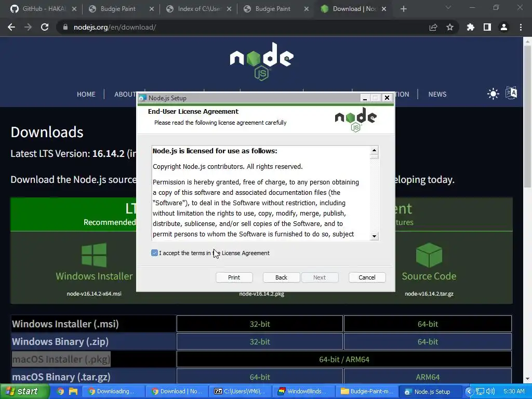The image size is (532, 399).
Task: Click HOME in the nodejs.org navigation
Action: (x=86, y=95)
